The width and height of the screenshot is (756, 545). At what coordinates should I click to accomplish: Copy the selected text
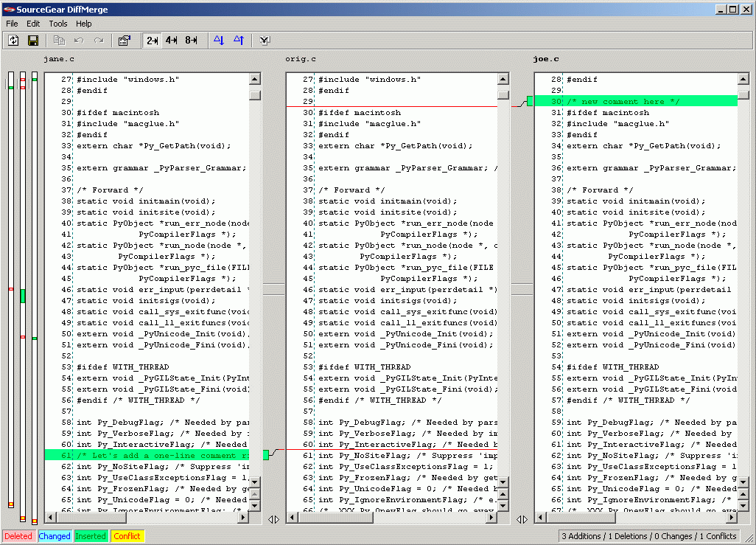coord(59,41)
